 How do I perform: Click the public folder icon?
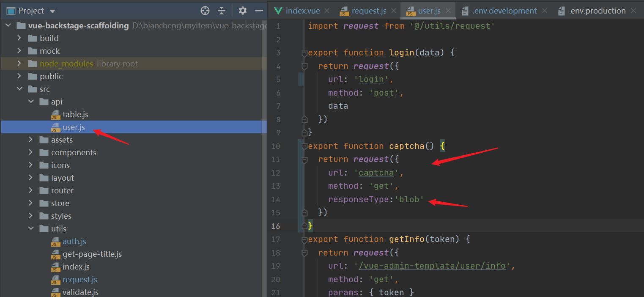coord(33,76)
